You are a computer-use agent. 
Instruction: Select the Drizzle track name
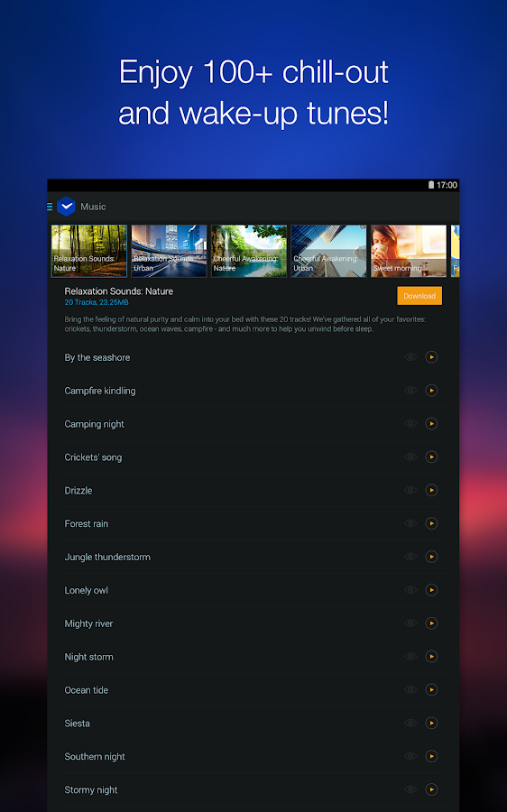(78, 491)
